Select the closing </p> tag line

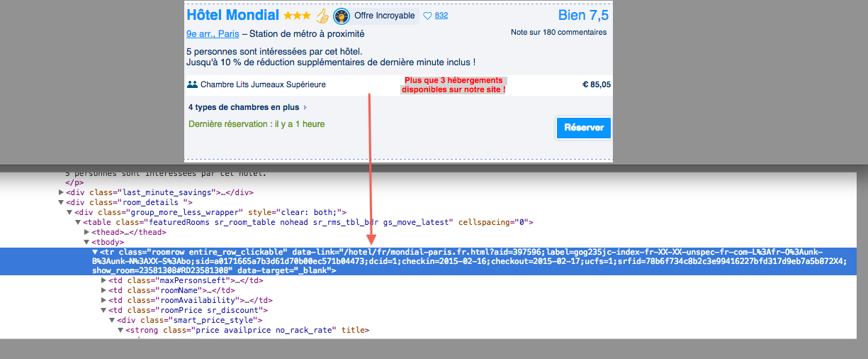(x=74, y=182)
